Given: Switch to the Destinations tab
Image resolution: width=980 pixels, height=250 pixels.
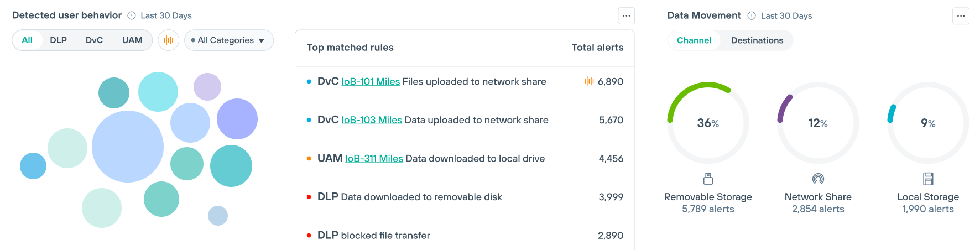Looking at the screenshot, I should click(x=757, y=40).
